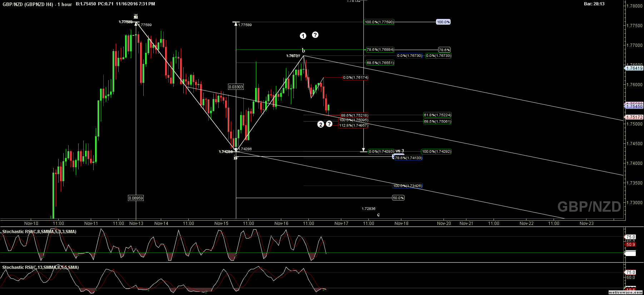This screenshot has width=644, height=295.
Task: Open the Stochastic RSI(C,8,SMMA,5,3,3,SMA) study label
Action: click(39, 232)
